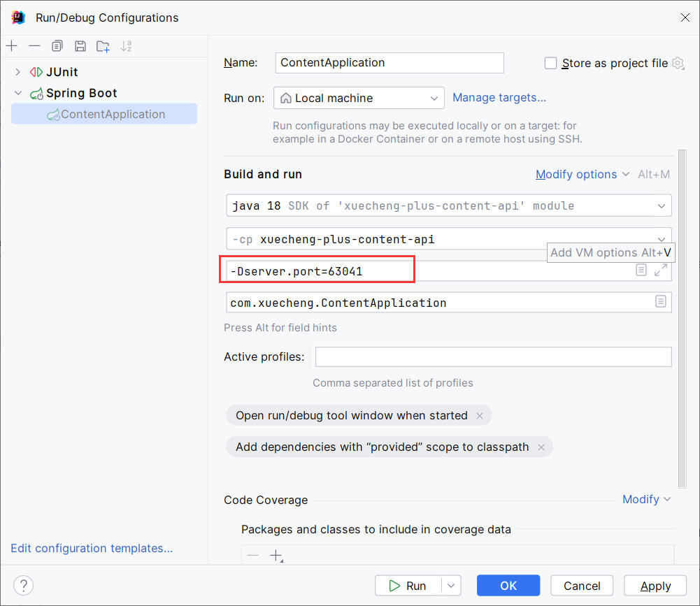Expand the JUnit tree node
This screenshot has height=606, width=700.
point(18,72)
